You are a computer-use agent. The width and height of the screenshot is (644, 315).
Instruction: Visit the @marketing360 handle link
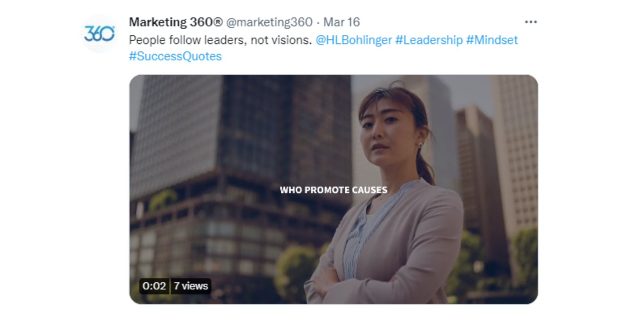269,22
